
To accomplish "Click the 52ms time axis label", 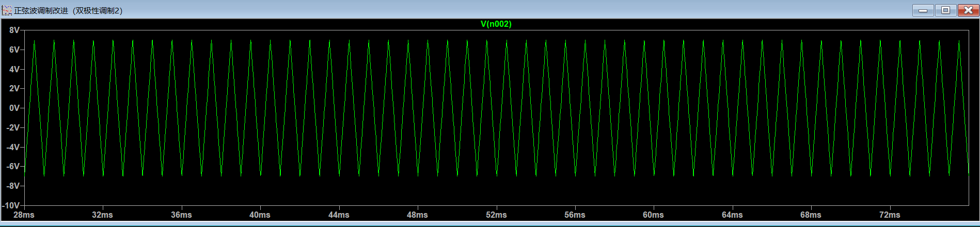I will coord(496,215).
